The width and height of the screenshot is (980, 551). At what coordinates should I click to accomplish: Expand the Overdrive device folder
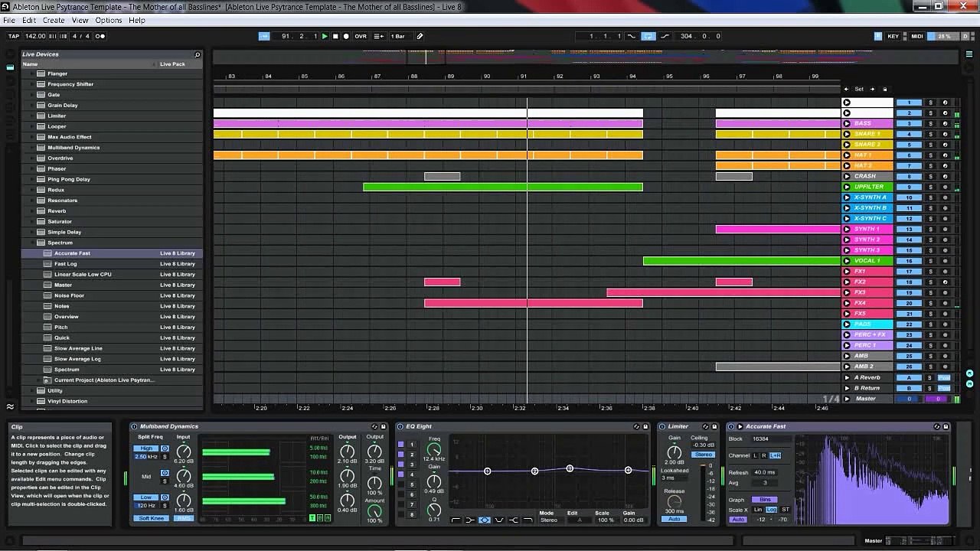pyautogui.click(x=33, y=158)
